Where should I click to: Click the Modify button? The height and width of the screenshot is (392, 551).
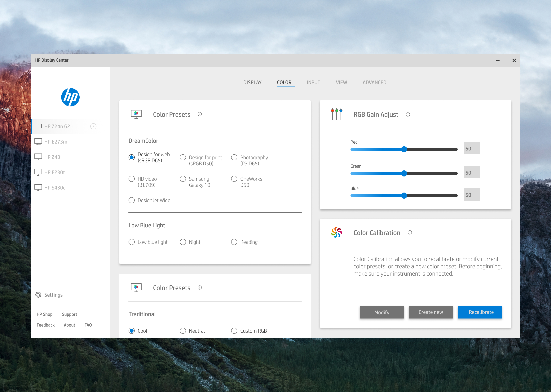click(382, 312)
